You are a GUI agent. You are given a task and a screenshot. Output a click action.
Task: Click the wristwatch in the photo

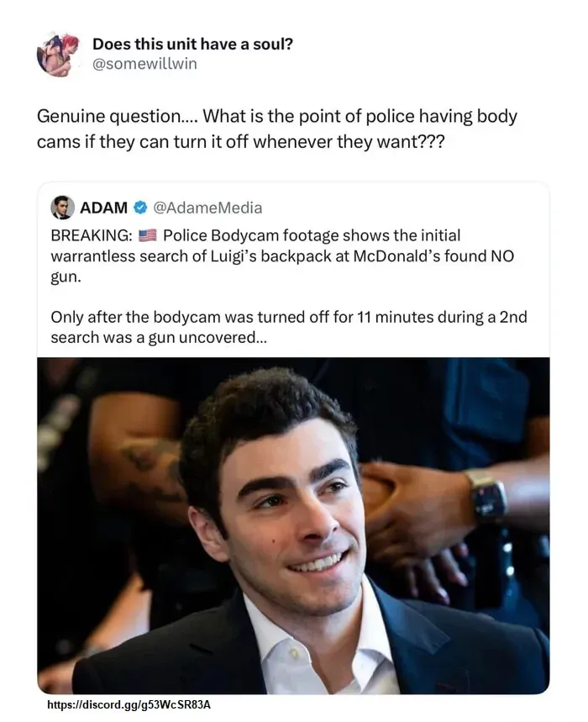click(x=488, y=496)
